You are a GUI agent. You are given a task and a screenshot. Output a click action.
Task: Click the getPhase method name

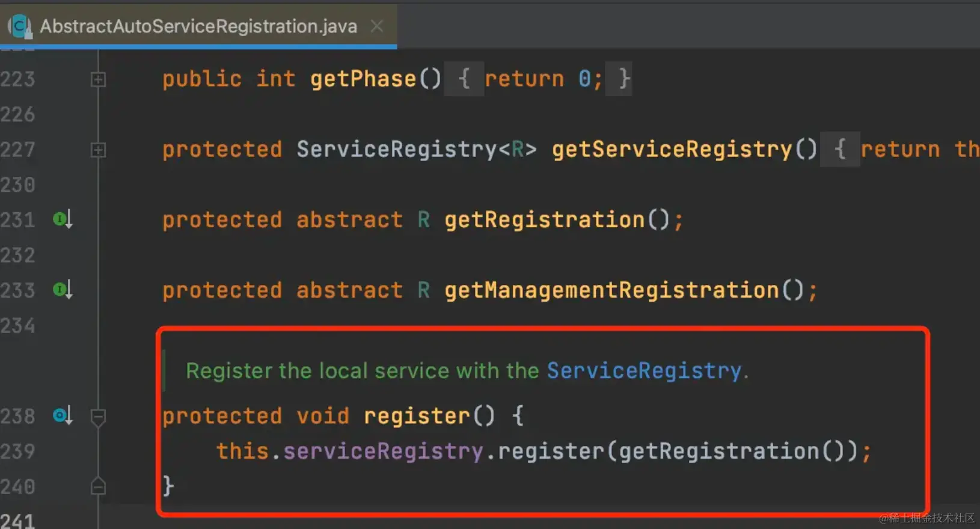pyautogui.click(x=363, y=79)
